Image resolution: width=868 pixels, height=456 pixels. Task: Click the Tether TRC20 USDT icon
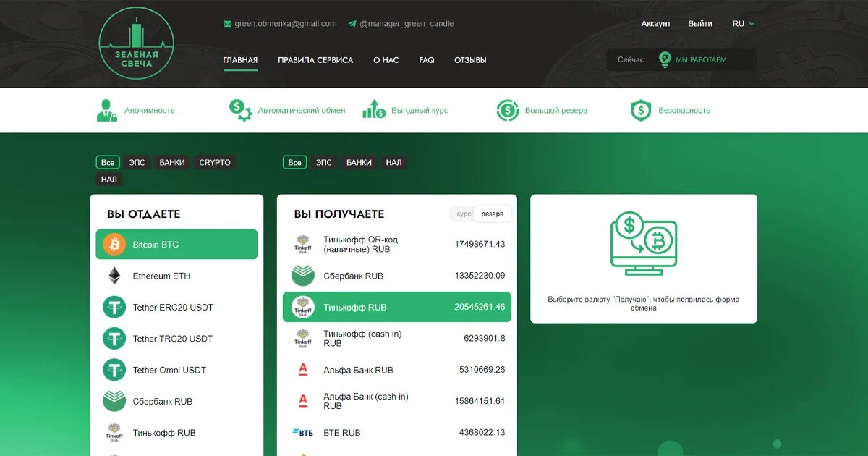114,339
